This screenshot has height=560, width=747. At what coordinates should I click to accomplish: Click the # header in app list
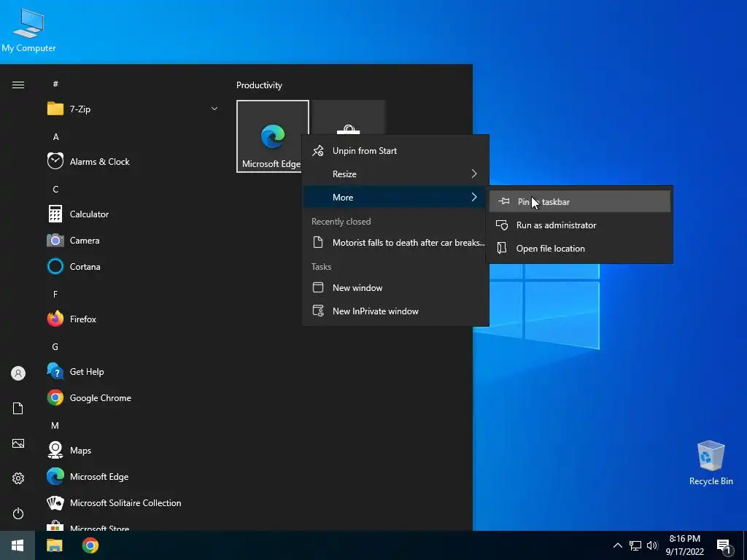(x=55, y=84)
